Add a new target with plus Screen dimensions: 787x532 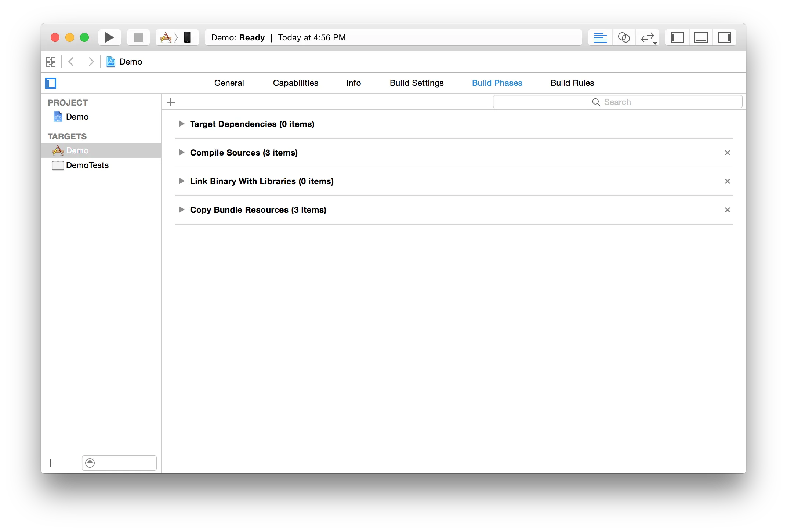(x=51, y=463)
